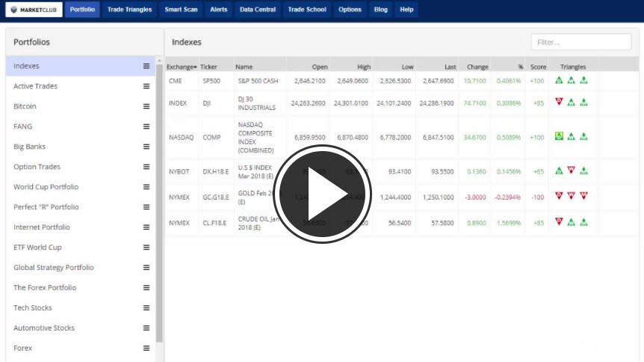Click CL.F18.E last green triangle
The width and height of the screenshot is (644, 362).
(x=583, y=222)
